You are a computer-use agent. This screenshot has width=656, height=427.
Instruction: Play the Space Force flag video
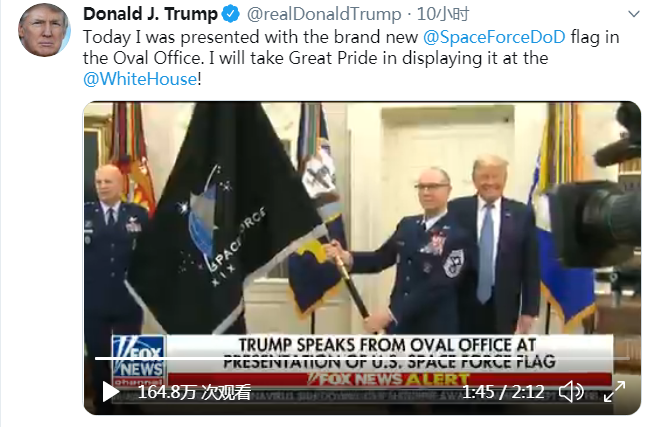110,392
